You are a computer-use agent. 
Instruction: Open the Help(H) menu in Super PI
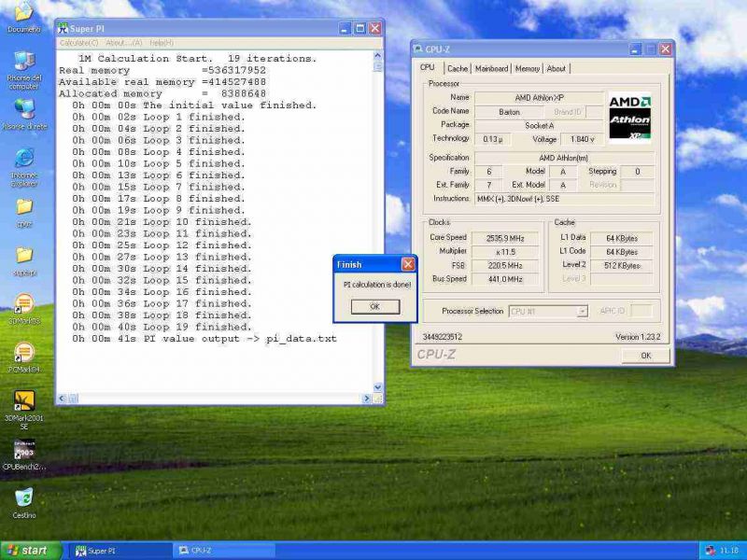pos(162,43)
